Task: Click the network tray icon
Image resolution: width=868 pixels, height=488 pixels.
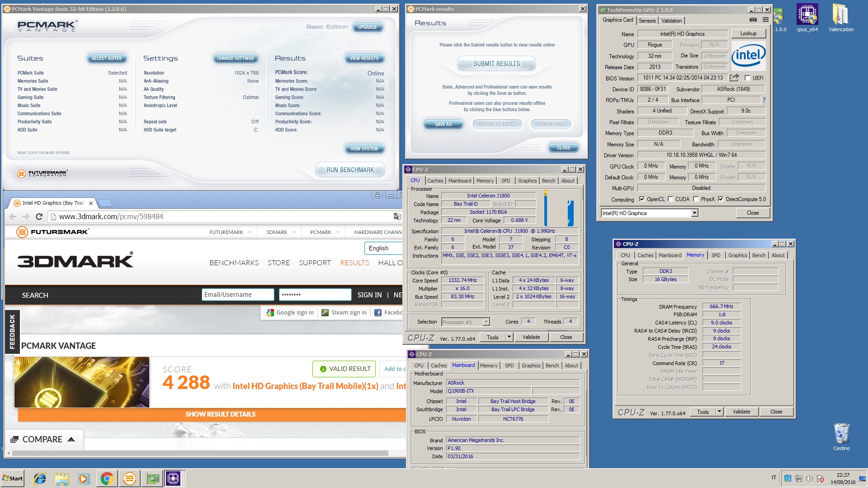Action: (x=799, y=479)
